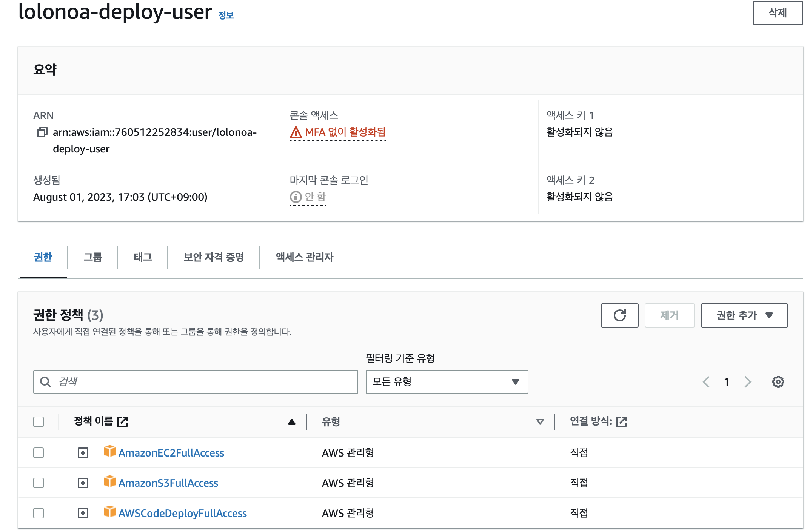
Task: Expand the AmazonEC2FullAccess policy details
Action: pyautogui.click(x=83, y=453)
